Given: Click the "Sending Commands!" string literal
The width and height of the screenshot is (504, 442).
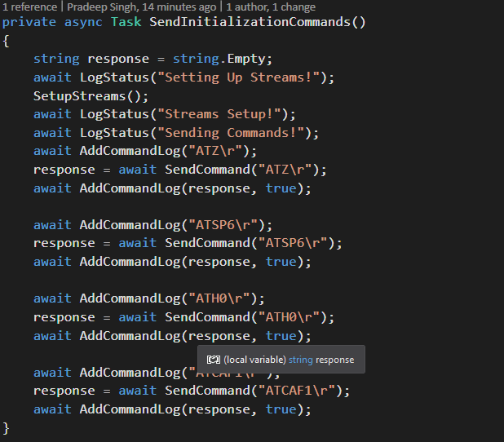Looking at the screenshot, I should click(231, 133).
